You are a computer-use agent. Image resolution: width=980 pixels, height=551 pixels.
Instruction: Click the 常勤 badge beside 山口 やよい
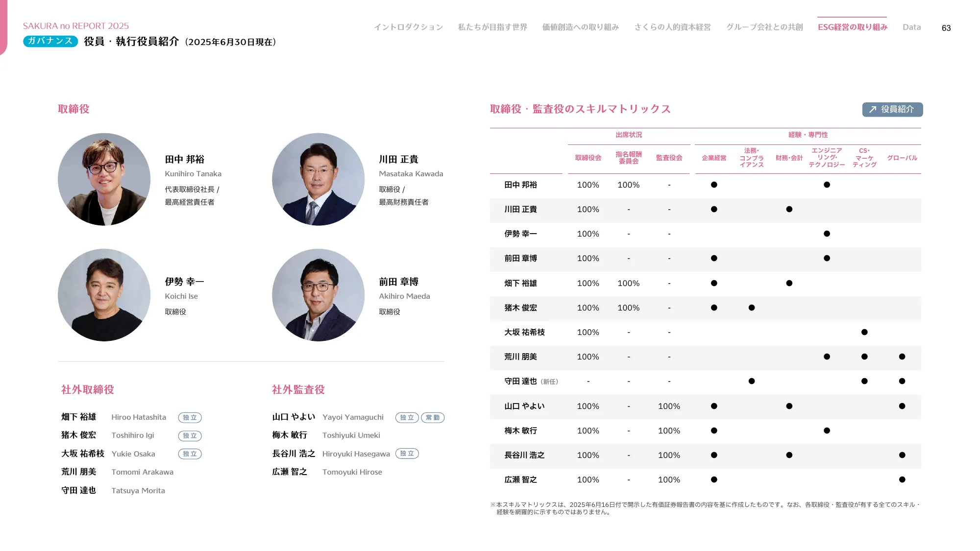click(433, 417)
